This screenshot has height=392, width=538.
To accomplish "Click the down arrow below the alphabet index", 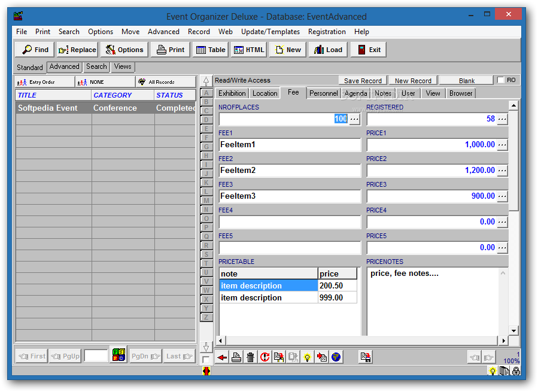I will (x=206, y=347).
